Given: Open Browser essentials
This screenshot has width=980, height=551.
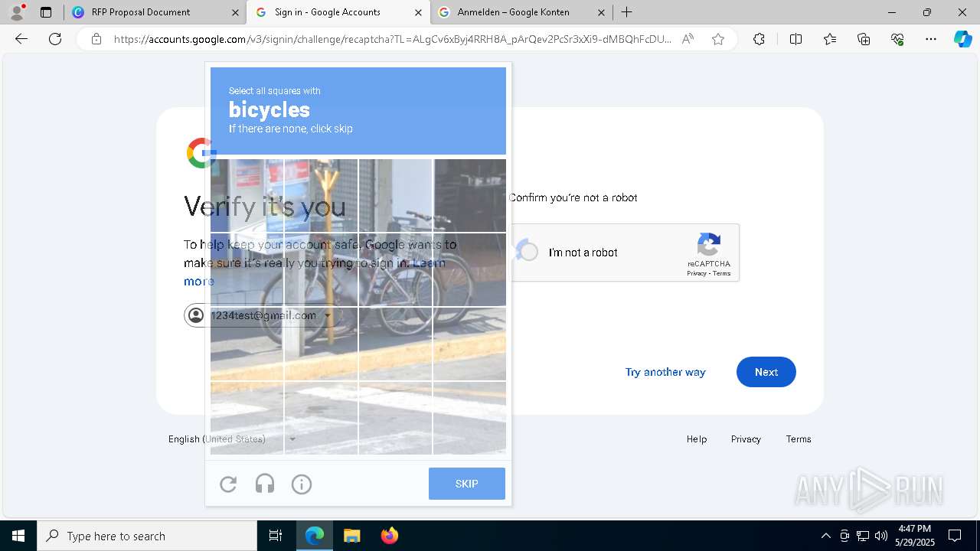Looking at the screenshot, I should pyautogui.click(x=897, y=39).
